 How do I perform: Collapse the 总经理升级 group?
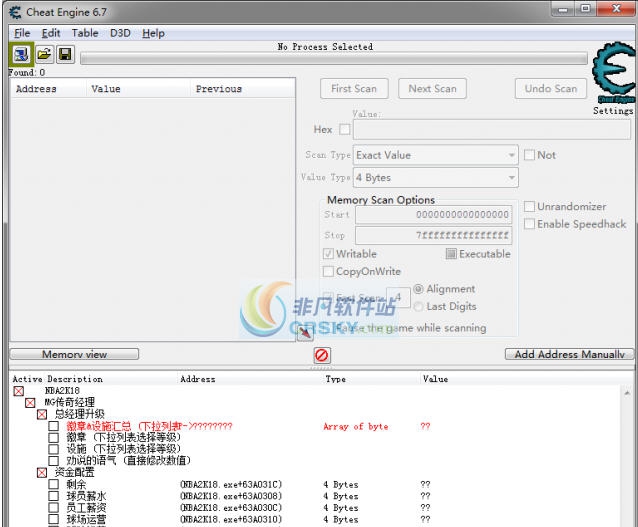point(42,414)
